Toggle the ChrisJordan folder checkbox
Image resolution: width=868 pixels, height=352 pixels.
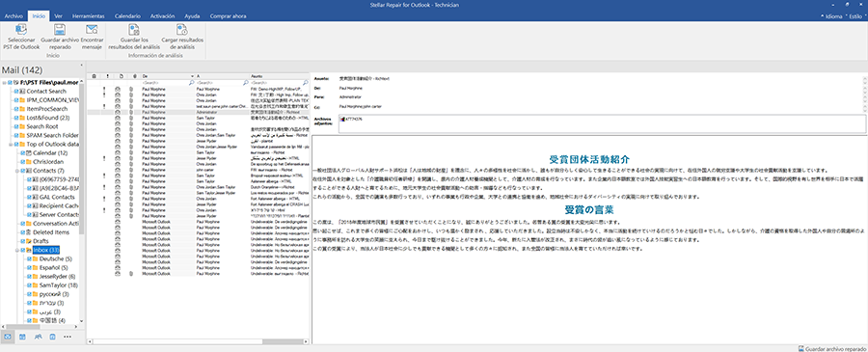point(23,162)
